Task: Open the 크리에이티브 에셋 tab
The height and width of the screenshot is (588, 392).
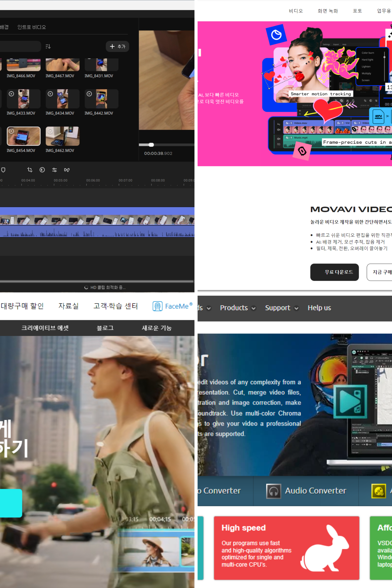Action: click(x=45, y=328)
